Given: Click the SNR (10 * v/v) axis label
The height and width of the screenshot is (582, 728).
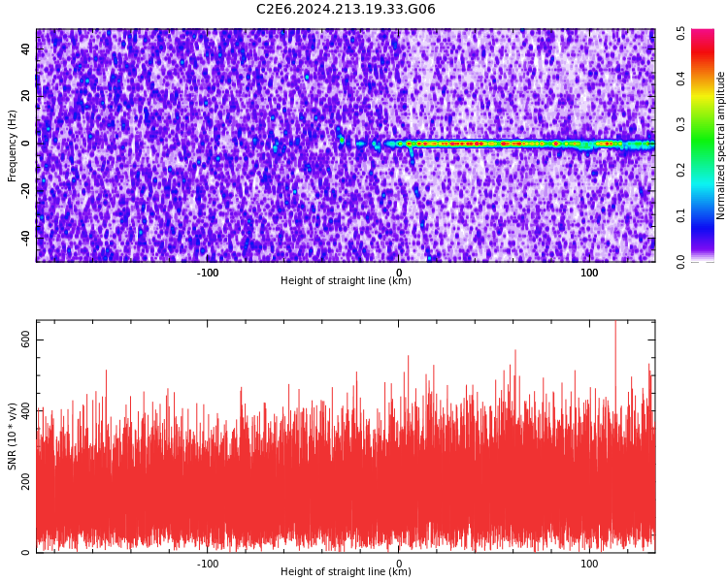Looking at the screenshot, I should pos(12,436).
